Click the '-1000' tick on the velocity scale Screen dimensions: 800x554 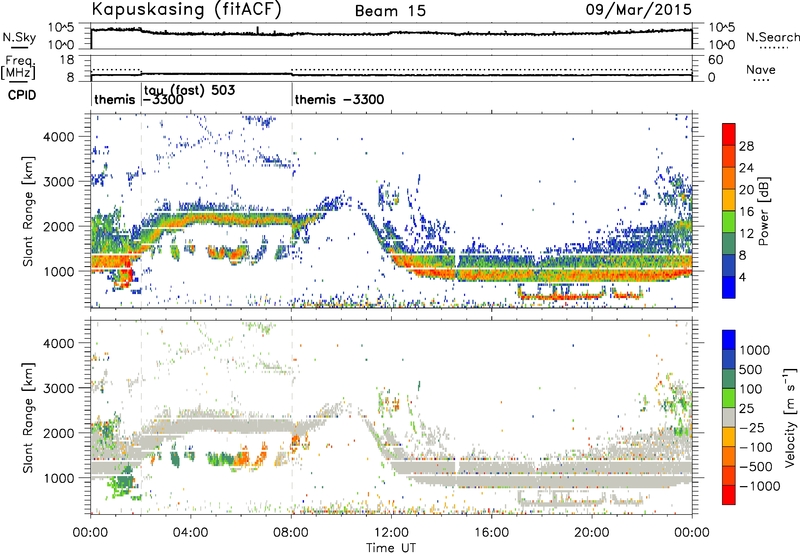tap(759, 486)
